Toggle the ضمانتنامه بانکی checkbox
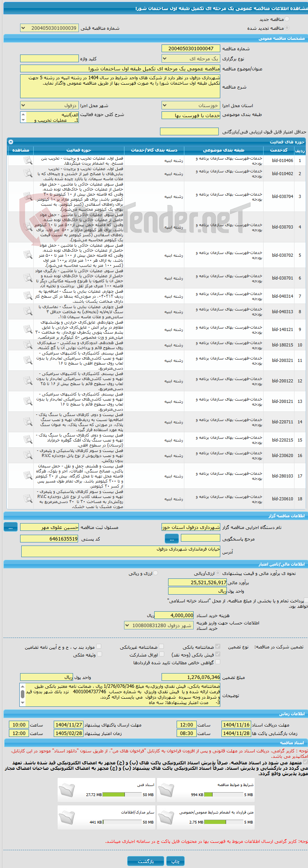308x868 pixels. click(218, 646)
